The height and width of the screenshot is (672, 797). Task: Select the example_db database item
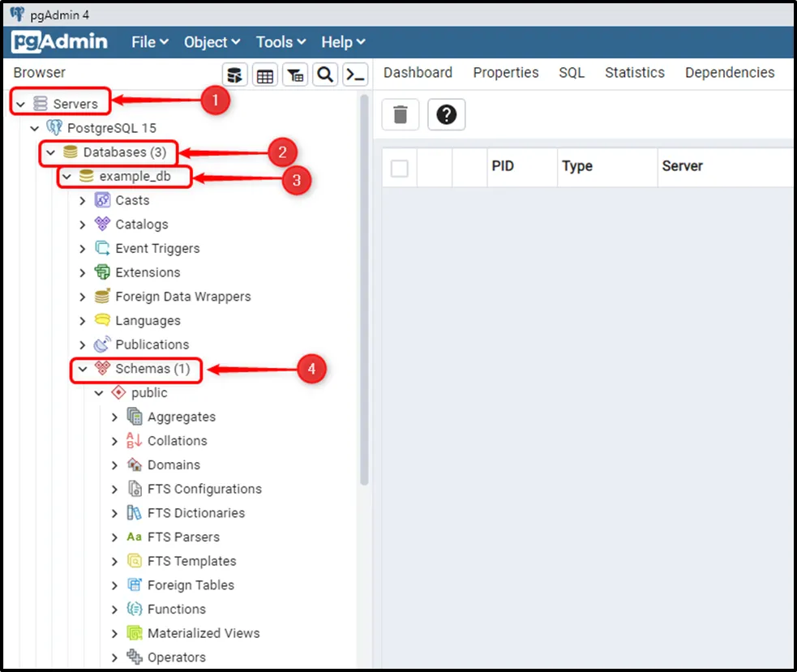pos(134,177)
